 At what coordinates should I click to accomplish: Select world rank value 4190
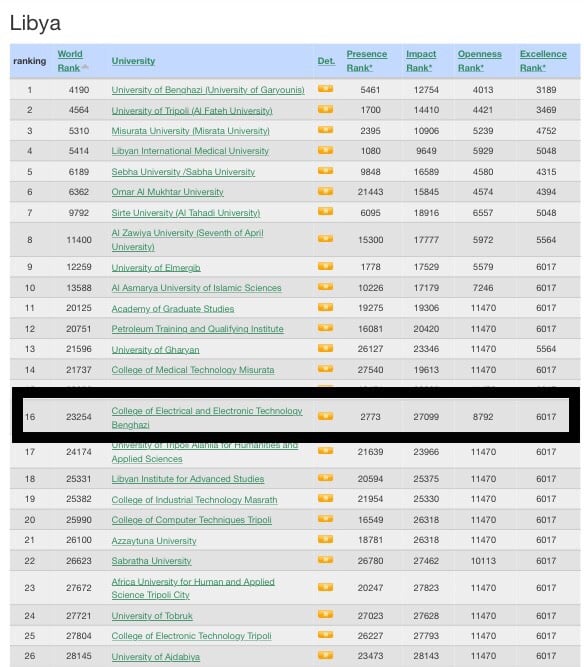pyautogui.click(x=79, y=90)
